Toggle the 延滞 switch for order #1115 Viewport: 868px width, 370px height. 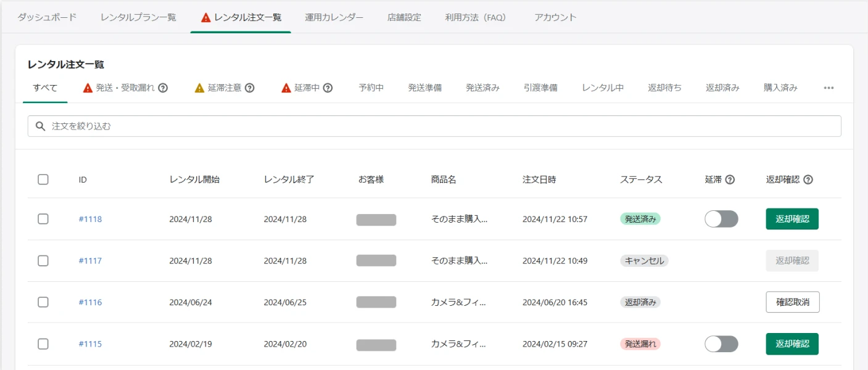(x=721, y=344)
